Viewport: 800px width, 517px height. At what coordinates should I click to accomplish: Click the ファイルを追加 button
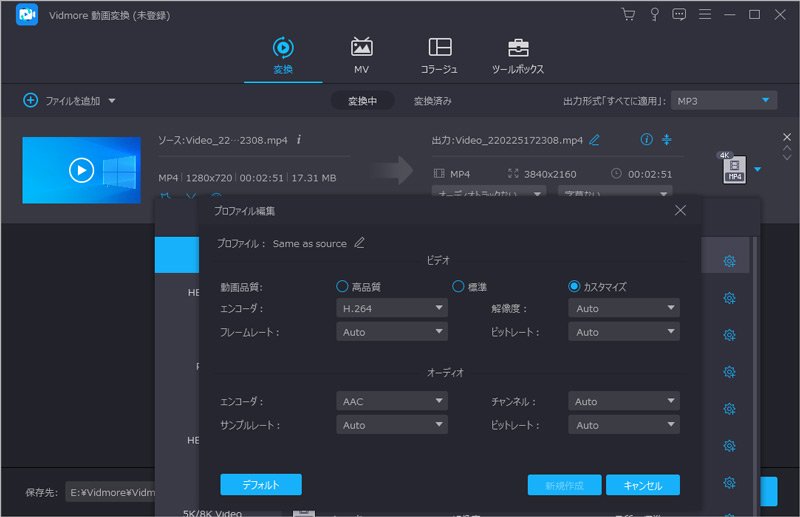62,101
